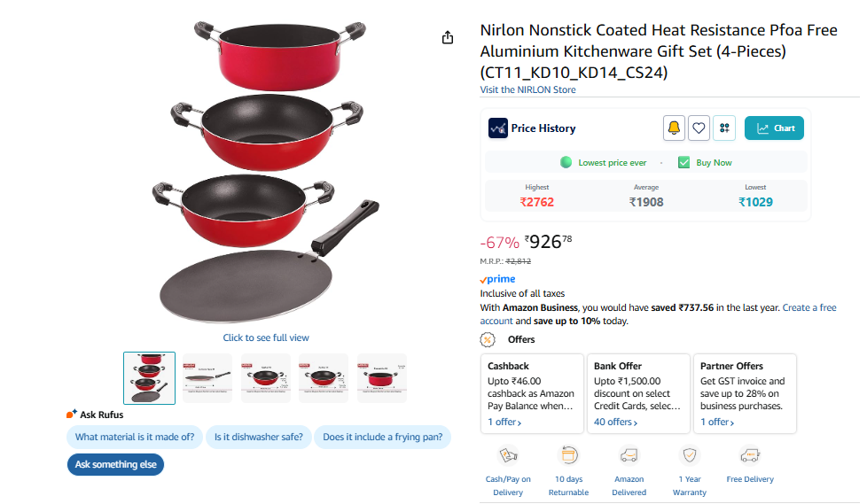The image size is (867, 504).
Task: Click the 10 days Returnable icon
Action: (x=568, y=455)
